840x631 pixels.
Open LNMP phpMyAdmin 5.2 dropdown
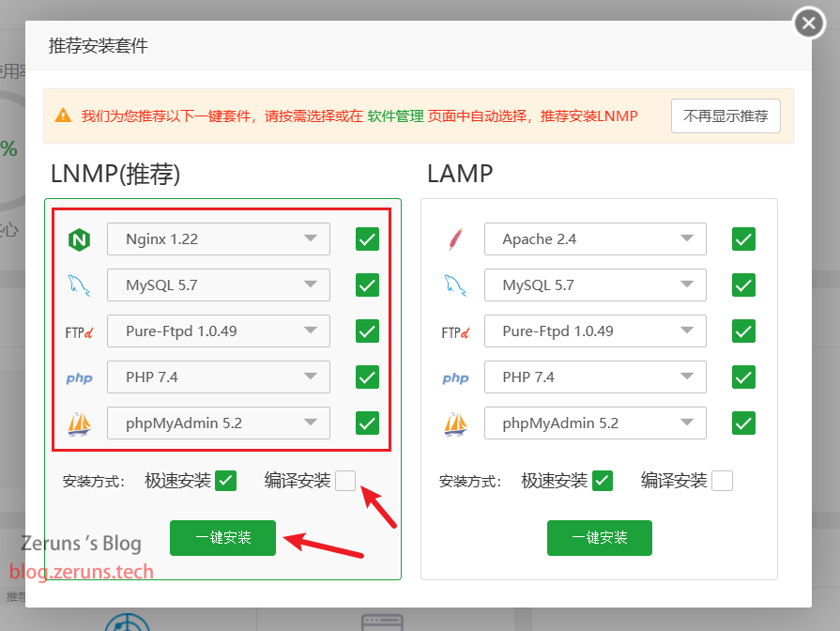click(x=219, y=423)
